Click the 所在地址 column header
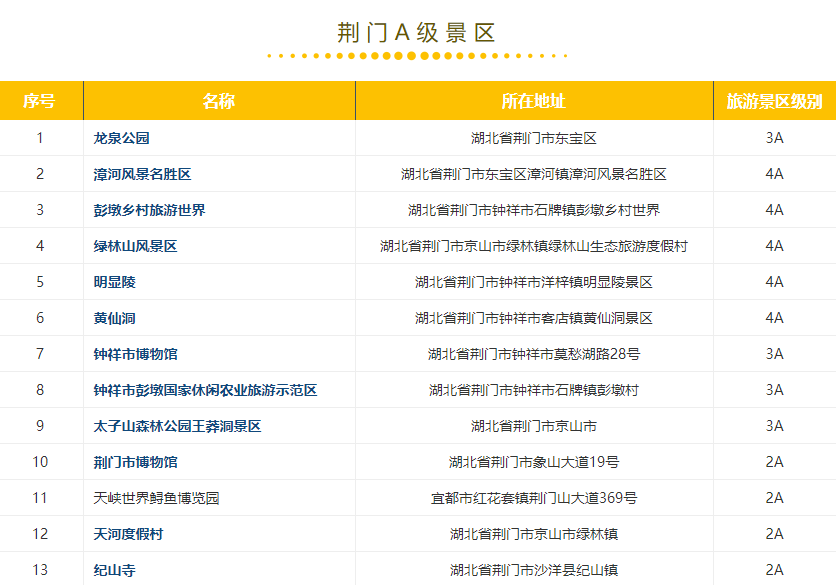This screenshot has height=585, width=836. point(534,101)
